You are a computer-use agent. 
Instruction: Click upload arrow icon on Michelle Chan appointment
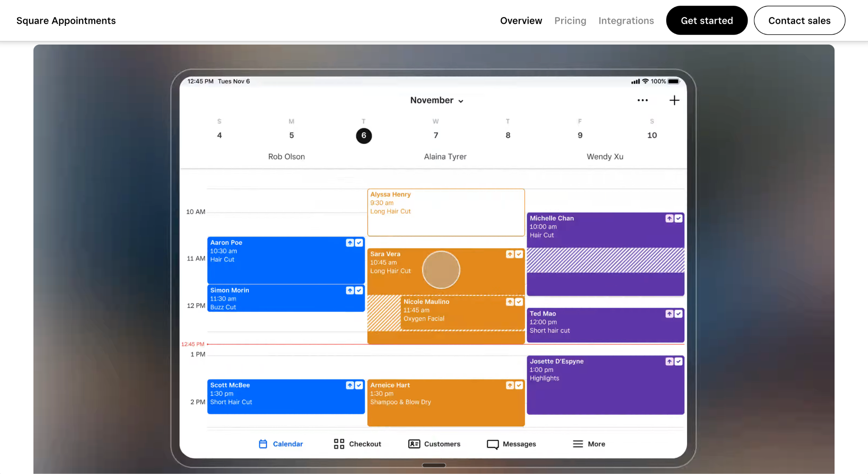coord(669,219)
